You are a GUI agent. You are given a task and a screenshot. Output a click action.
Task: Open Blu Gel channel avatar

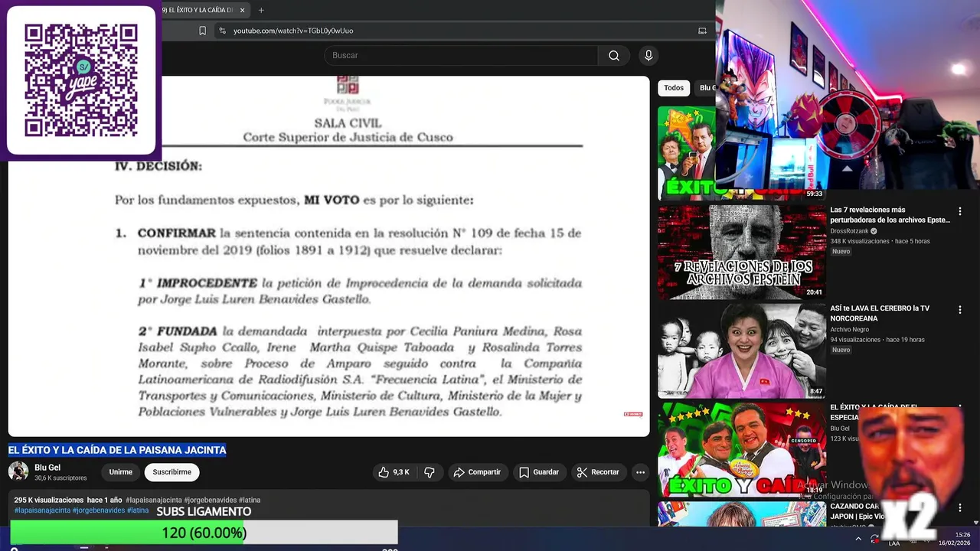pyautogui.click(x=18, y=471)
